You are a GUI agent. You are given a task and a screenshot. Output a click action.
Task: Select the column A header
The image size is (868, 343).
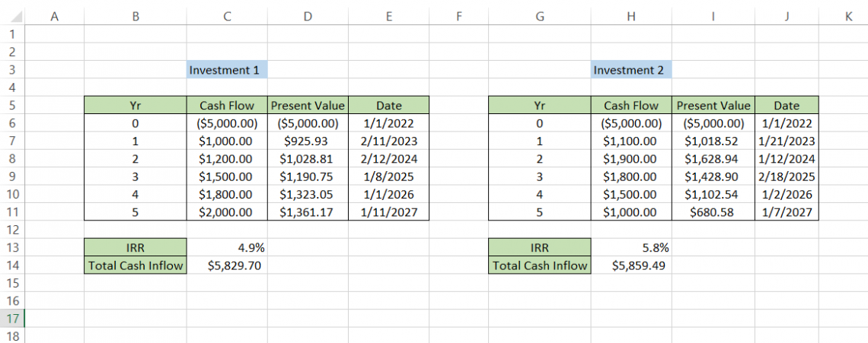pos(54,16)
